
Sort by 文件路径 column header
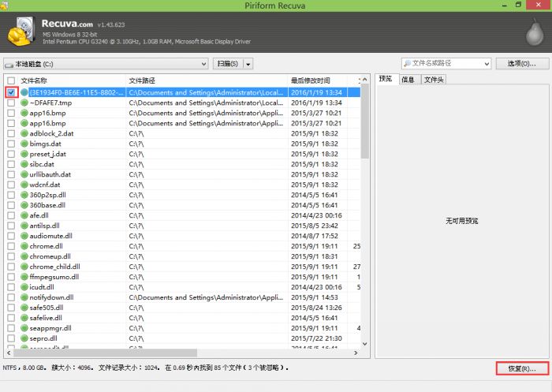coord(207,80)
